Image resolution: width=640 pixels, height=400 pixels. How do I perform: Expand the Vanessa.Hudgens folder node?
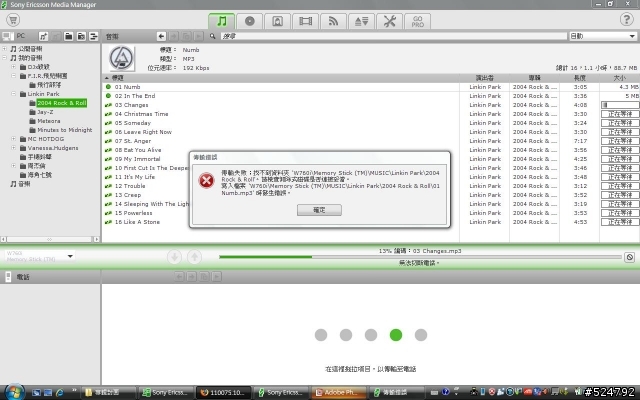tap(13, 148)
